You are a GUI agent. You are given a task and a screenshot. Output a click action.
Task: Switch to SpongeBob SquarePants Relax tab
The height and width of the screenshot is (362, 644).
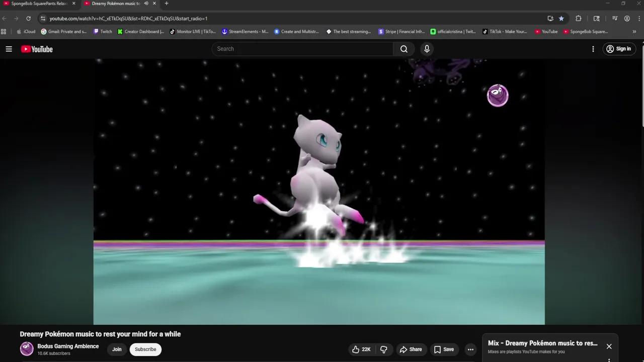(x=39, y=4)
